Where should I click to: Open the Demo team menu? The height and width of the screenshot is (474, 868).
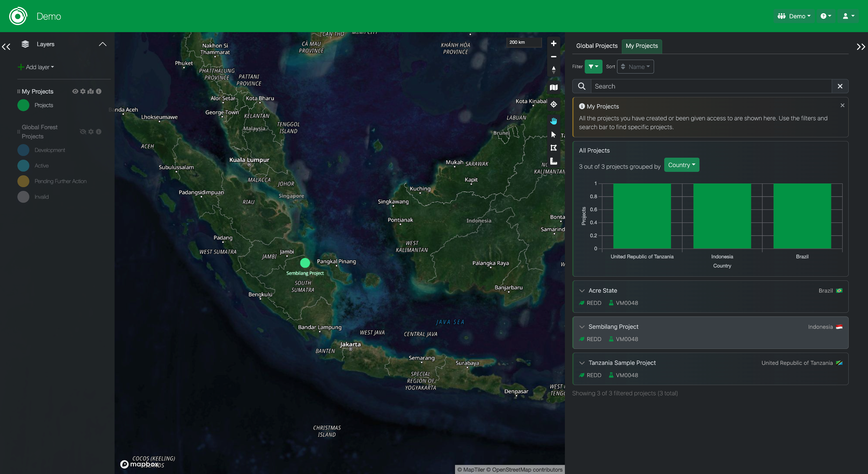(x=793, y=16)
